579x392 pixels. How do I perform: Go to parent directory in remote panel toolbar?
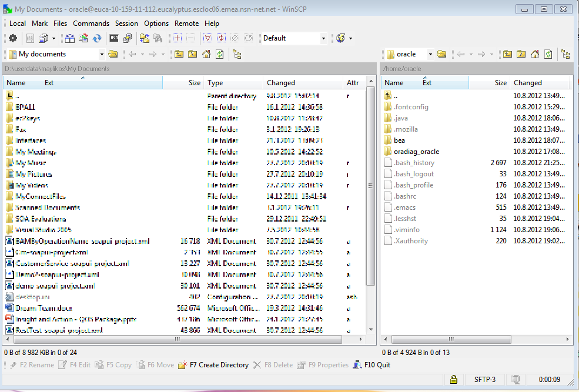click(508, 54)
